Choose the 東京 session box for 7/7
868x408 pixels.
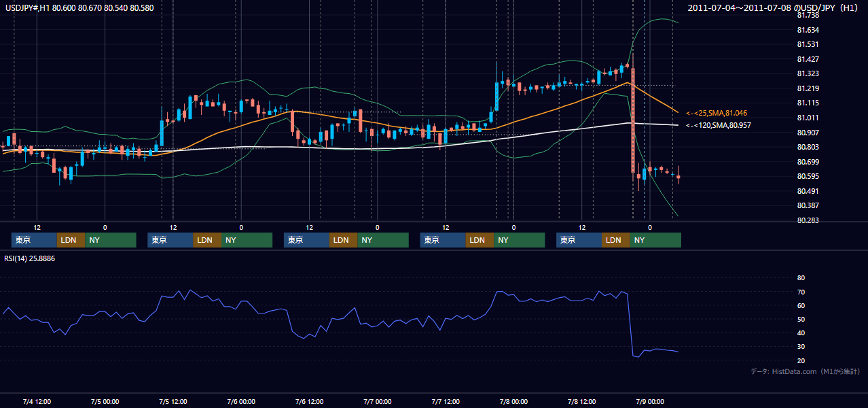pos(443,240)
